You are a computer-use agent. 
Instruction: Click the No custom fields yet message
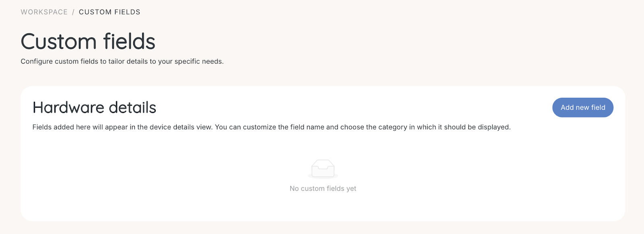coord(323,189)
